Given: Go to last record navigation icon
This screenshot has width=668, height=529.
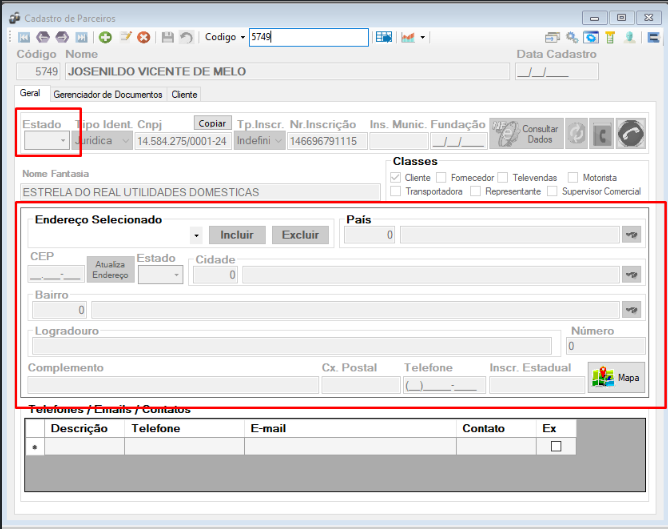Looking at the screenshot, I should [x=81, y=37].
